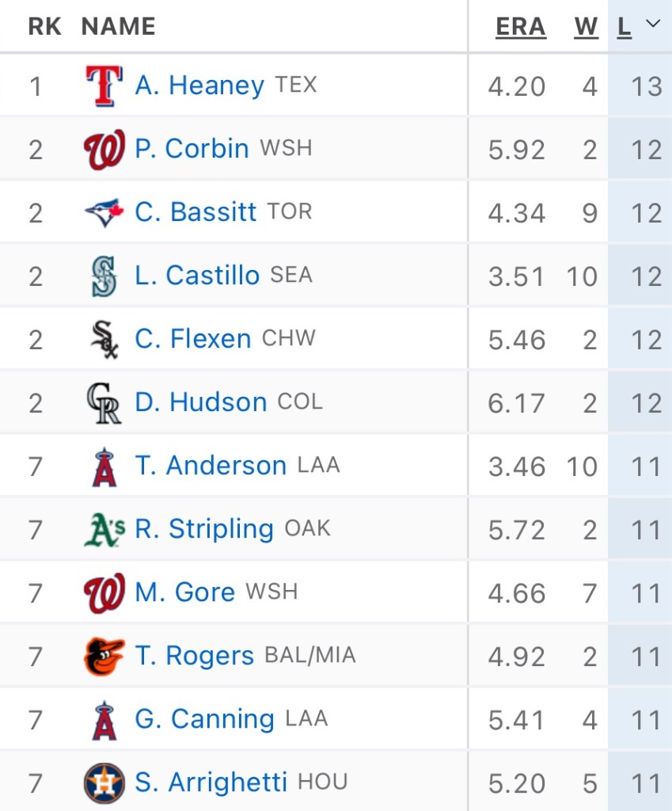672x811 pixels.
Task: Click the Rockies logo beside Hudson
Action: (x=104, y=403)
